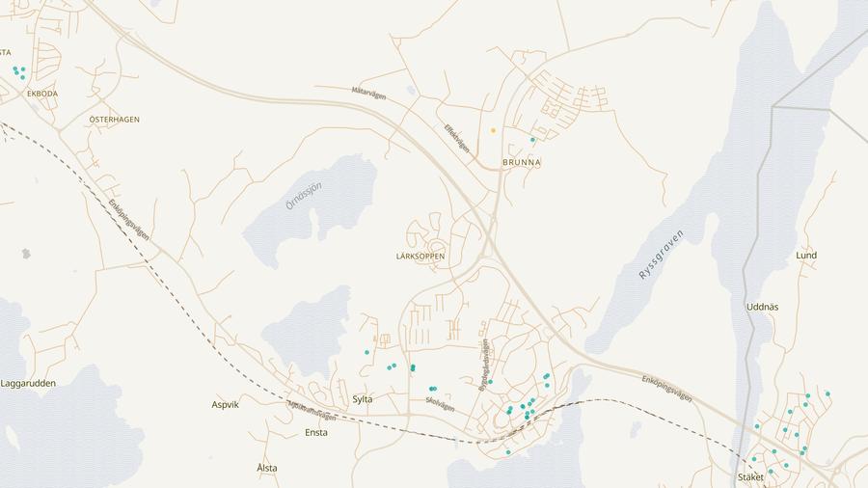
Task: Select the teal marker just above Brunna label
Action: [532, 140]
